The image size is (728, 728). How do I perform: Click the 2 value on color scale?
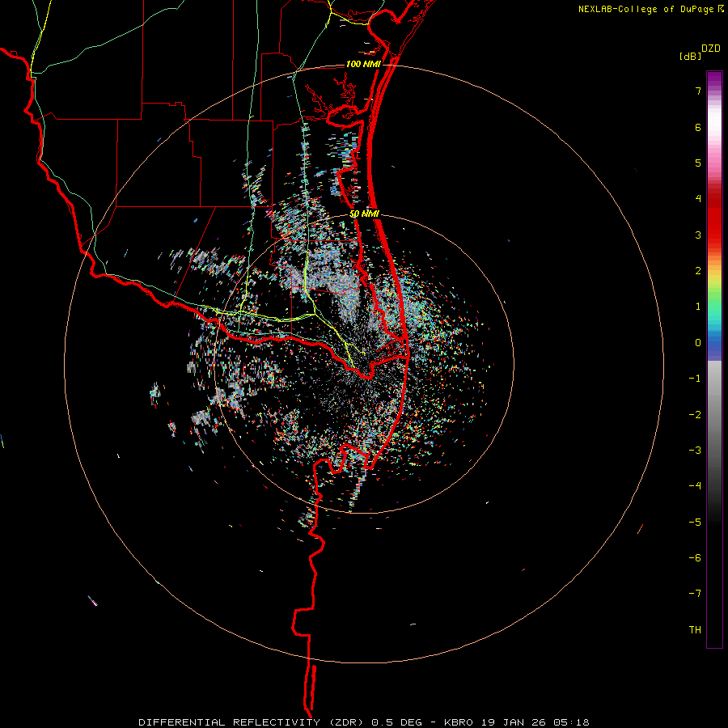698,271
